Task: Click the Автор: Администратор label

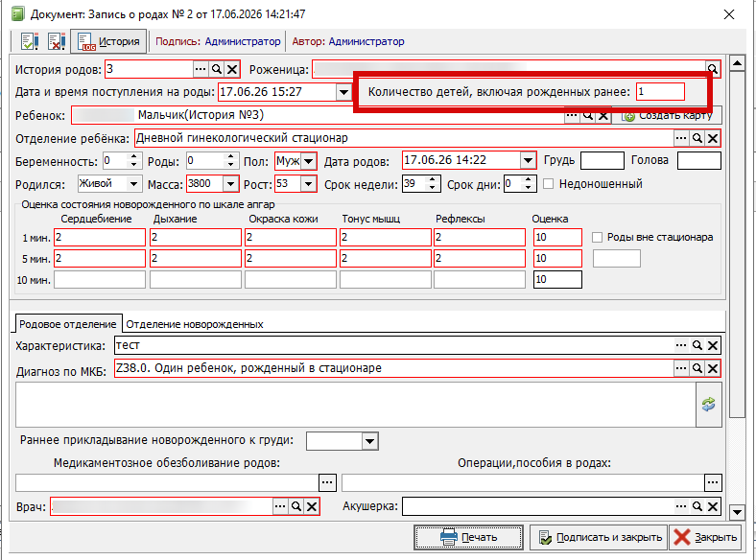Action: click(x=348, y=41)
